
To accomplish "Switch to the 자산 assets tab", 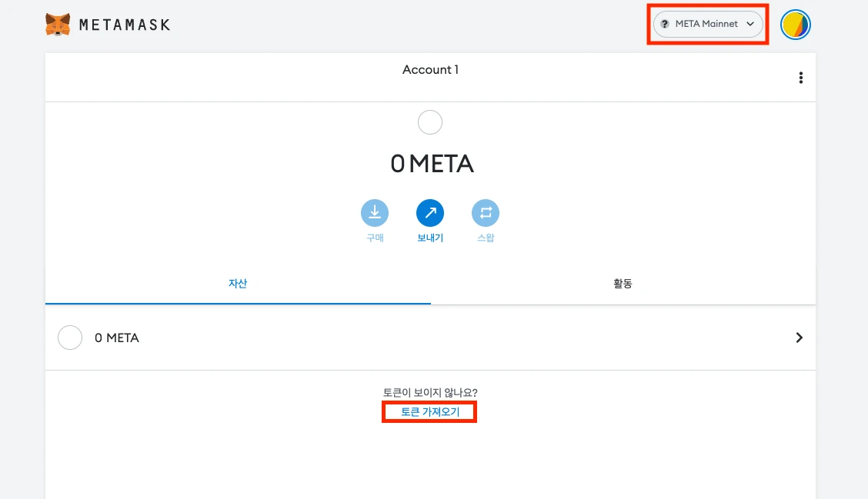I will 238,283.
